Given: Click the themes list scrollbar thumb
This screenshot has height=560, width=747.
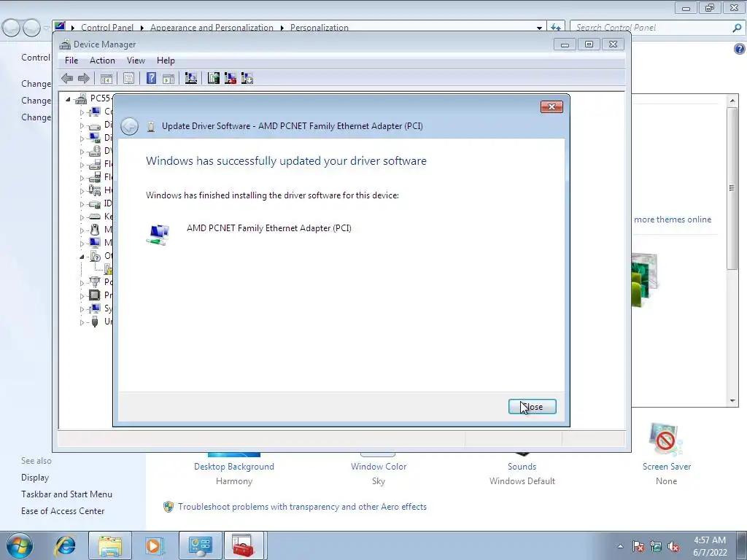Looking at the screenshot, I should click(732, 189).
